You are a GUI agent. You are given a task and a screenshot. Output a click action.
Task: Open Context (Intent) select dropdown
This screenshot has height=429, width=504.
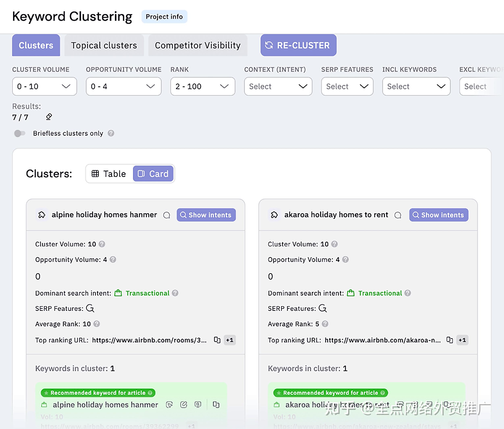coord(278,86)
